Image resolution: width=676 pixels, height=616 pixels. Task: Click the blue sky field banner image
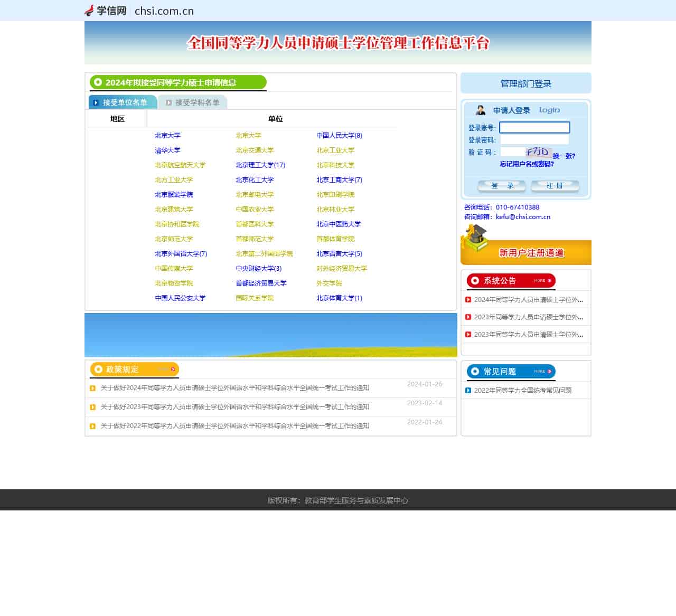tap(271, 335)
